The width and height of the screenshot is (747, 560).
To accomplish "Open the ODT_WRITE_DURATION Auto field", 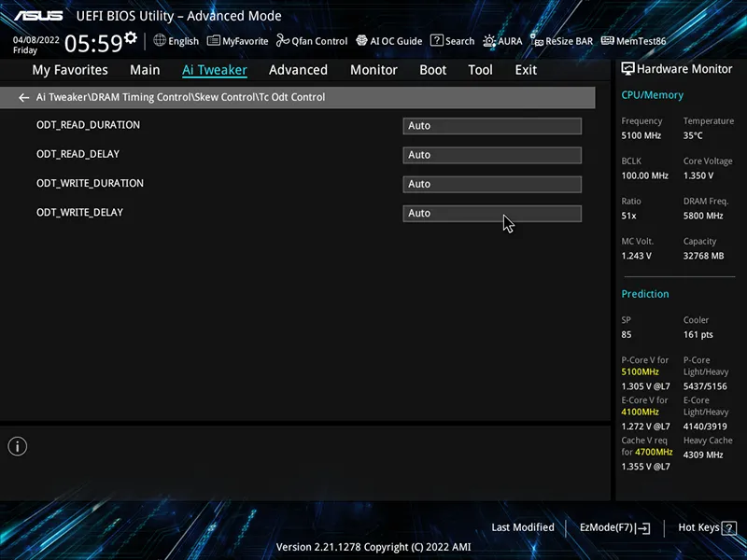I will [492, 184].
